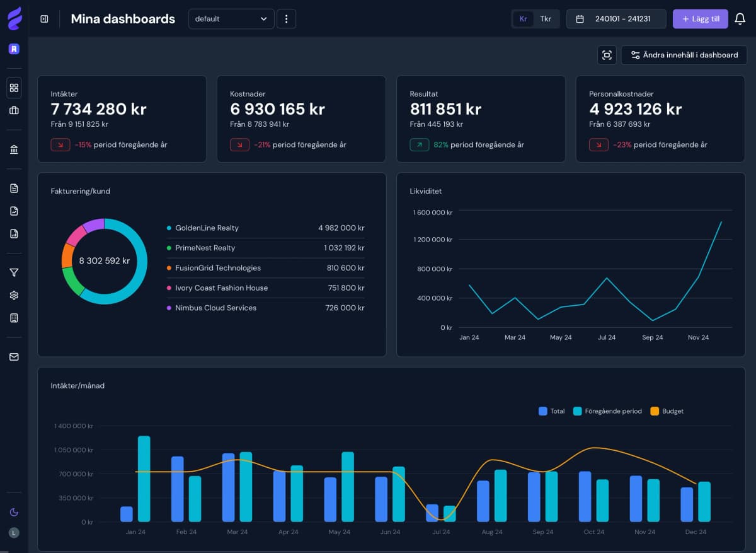Open the bank icon in the sidebar
756x553 pixels.
coord(14,149)
